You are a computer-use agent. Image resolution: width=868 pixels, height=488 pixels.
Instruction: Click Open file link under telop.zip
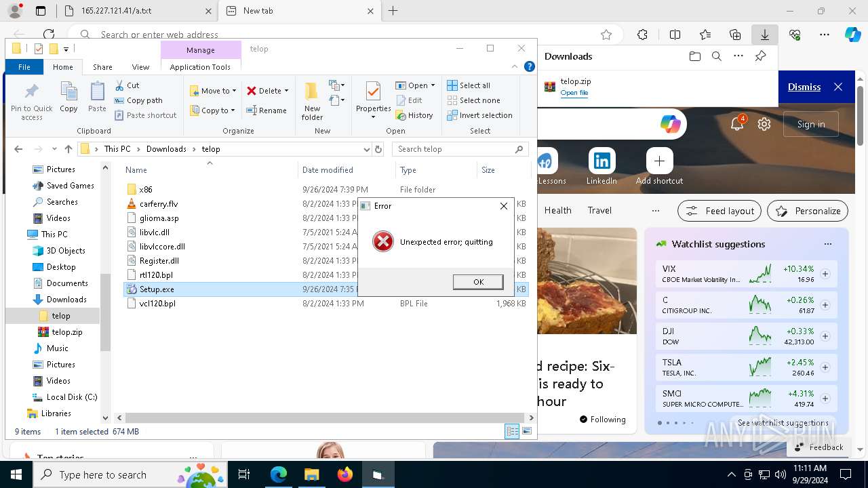pos(574,93)
